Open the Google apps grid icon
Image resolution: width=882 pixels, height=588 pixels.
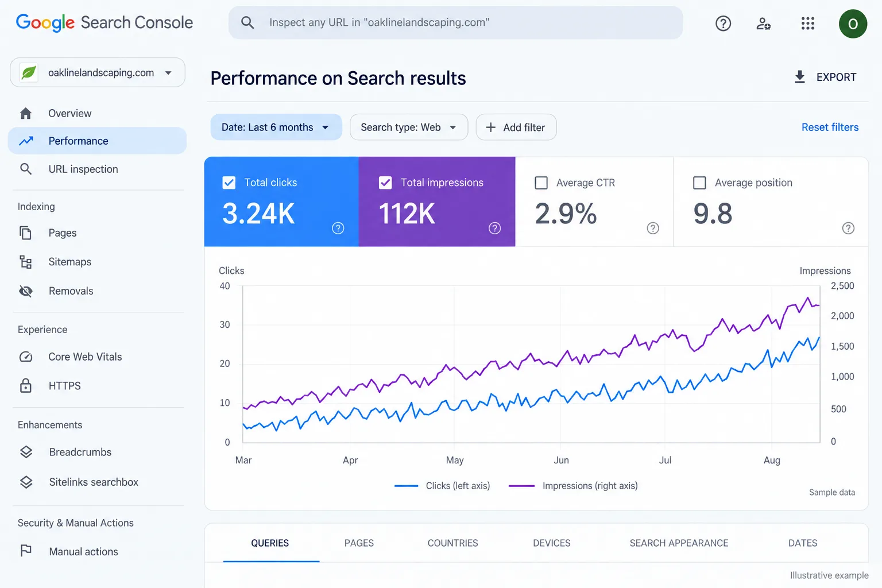pos(808,23)
